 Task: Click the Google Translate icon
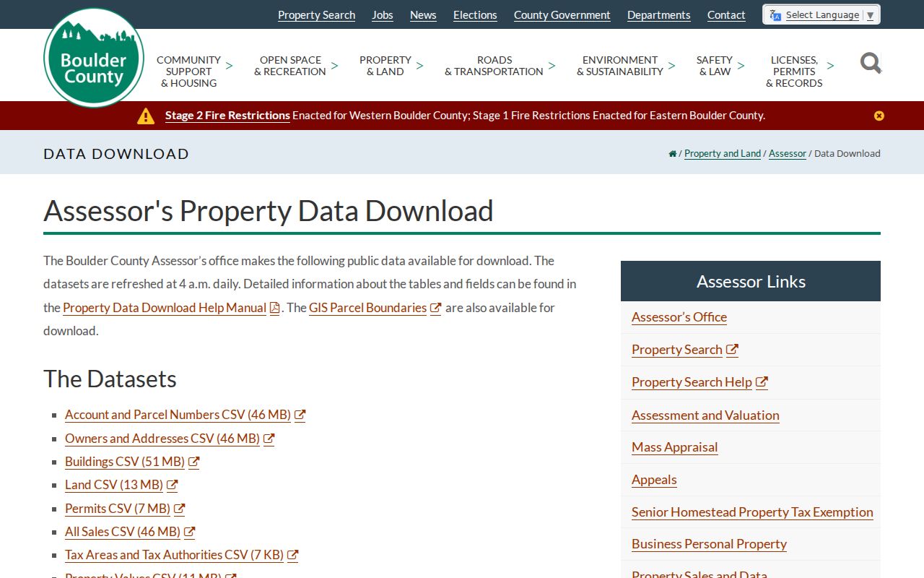[775, 15]
